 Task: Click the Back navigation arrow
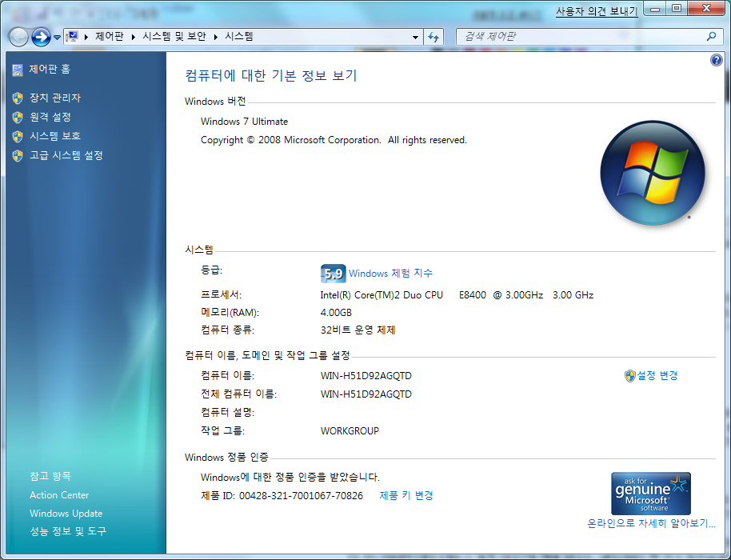point(18,37)
